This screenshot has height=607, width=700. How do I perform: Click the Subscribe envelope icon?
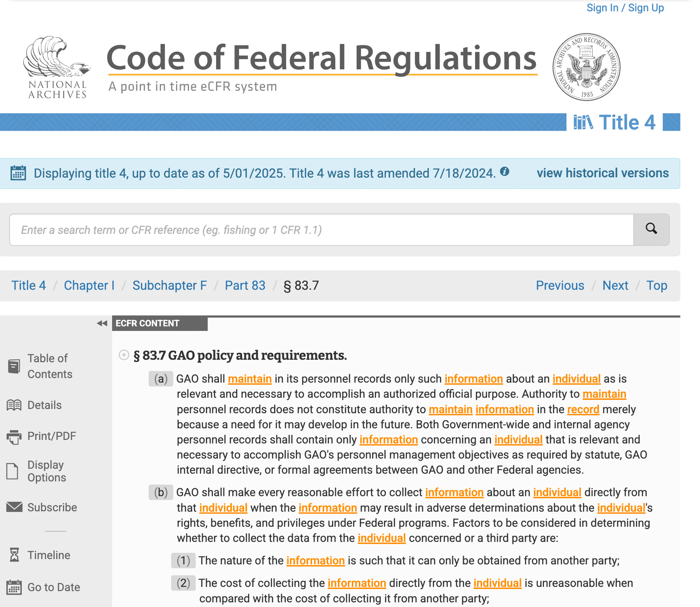pos(14,507)
